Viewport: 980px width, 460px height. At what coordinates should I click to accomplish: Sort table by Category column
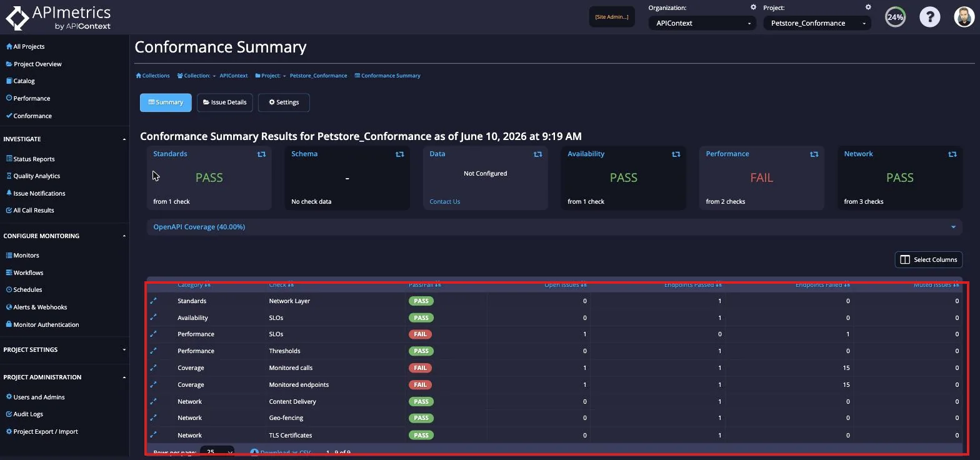coord(194,285)
